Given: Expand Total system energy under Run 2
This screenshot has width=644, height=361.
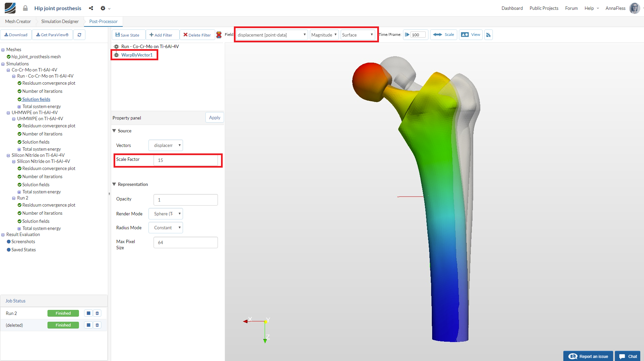Looking at the screenshot, I should (19, 229).
